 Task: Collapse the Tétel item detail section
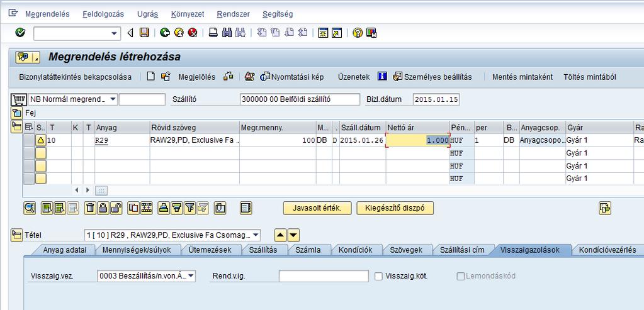tap(17, 235)
